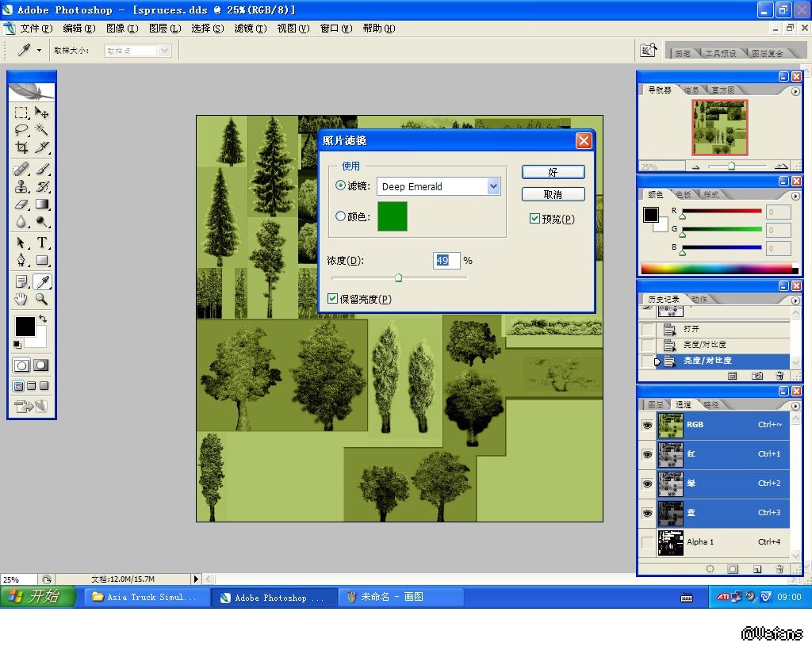Open the Navigator panel flyout menu arrow
This screenshot has width=812, height=650.
pyautogui.click(x=795, y=91)
